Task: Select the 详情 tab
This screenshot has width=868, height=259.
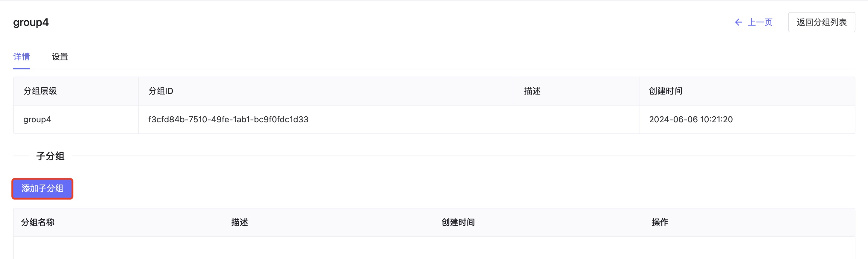Action: click(x=22, y=57)
